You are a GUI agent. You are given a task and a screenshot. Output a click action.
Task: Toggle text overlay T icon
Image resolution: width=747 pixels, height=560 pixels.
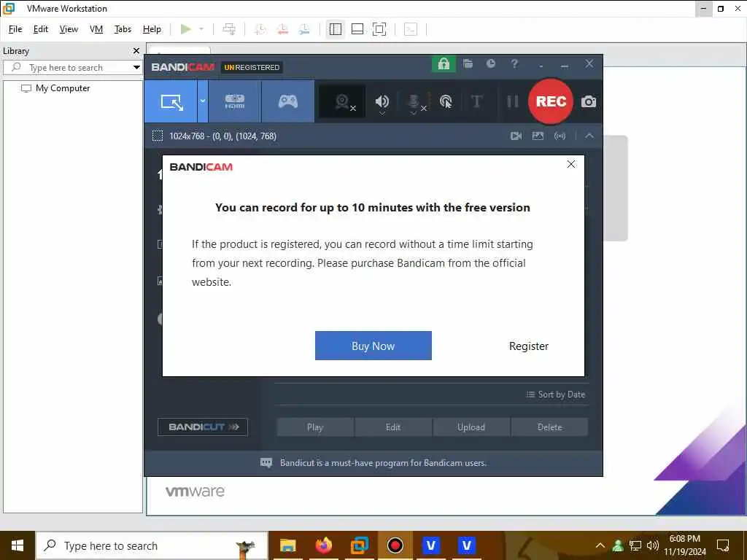click(477, 101)
